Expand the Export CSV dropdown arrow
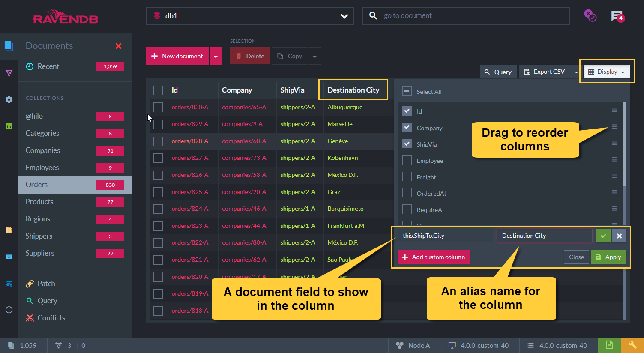Screen dimensions: 644x353 (x=576, y=72)
